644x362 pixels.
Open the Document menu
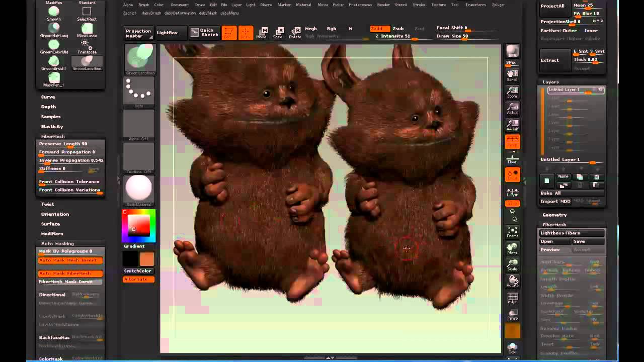(x=180, y=5)
